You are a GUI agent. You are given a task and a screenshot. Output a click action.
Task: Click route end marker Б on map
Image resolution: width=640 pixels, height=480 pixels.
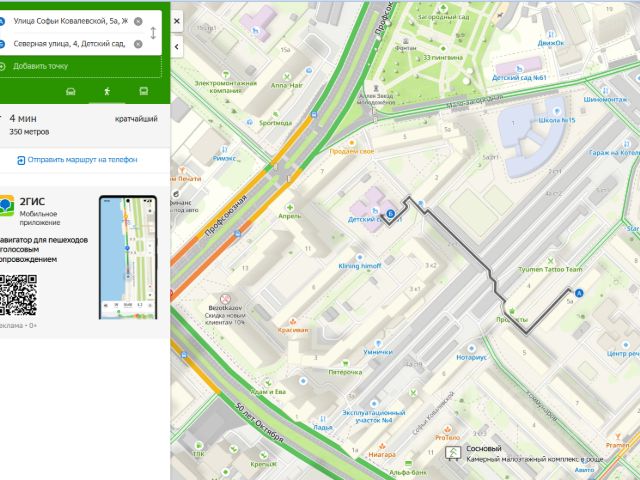click(x=391, y=213)
